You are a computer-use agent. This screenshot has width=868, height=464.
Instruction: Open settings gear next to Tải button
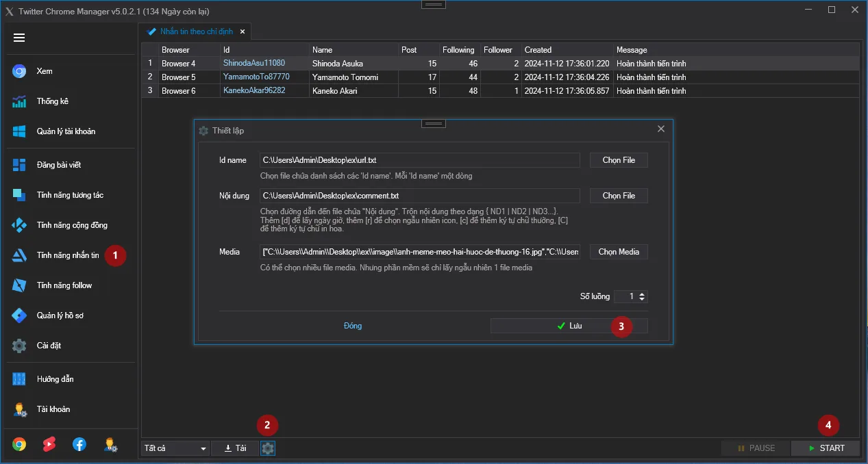(268, 448)
